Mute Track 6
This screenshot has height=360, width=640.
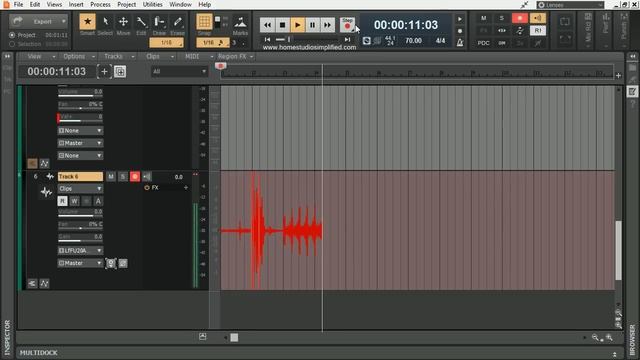coord(111,177)
